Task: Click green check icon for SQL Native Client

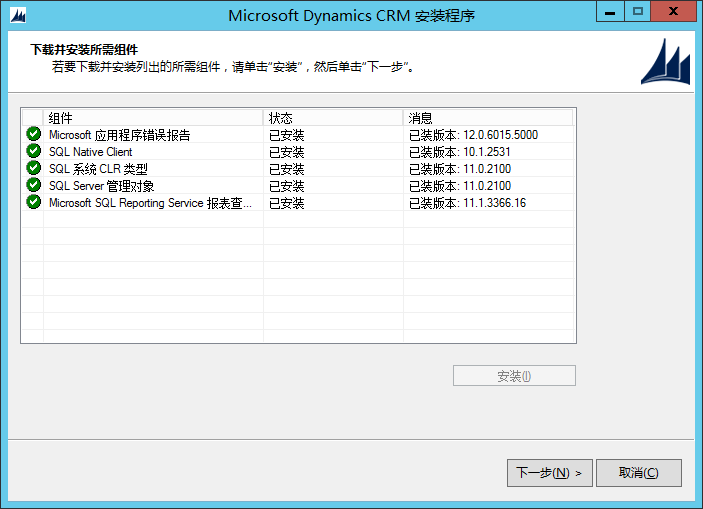Action: [34, 151]
